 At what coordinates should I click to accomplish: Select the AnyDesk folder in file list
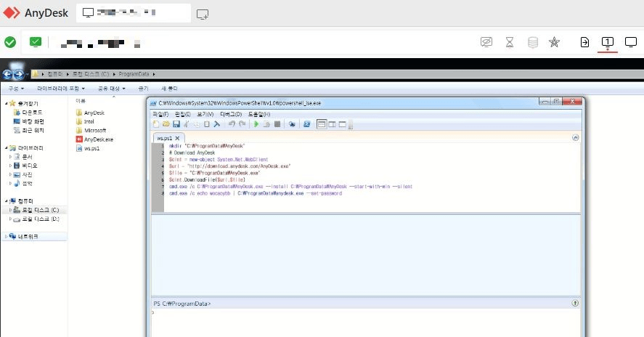pyautogui.click(x=90, y=113)
